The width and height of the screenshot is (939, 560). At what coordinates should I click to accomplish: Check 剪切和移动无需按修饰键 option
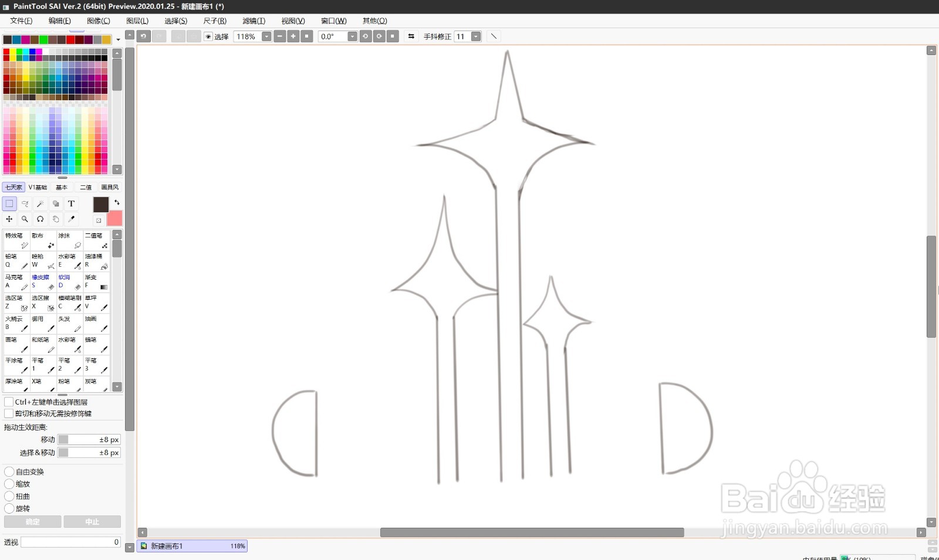pyautogui.click(x=9, y=413)
